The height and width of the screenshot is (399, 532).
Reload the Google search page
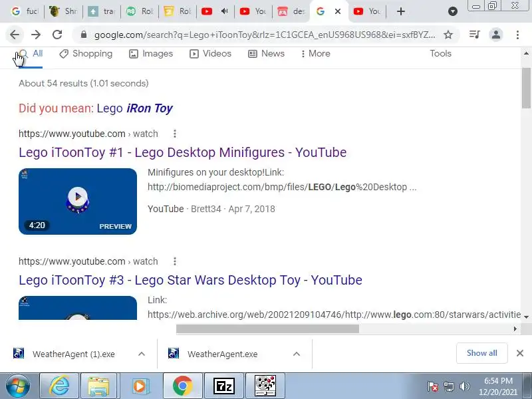57,35
